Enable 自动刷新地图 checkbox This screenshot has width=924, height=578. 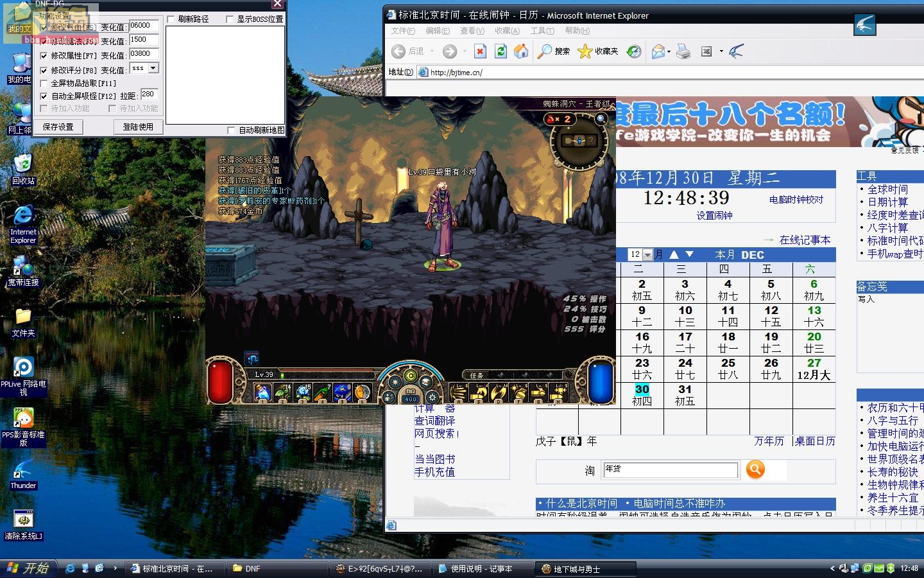pyautogui.click(x=231, y=130)
